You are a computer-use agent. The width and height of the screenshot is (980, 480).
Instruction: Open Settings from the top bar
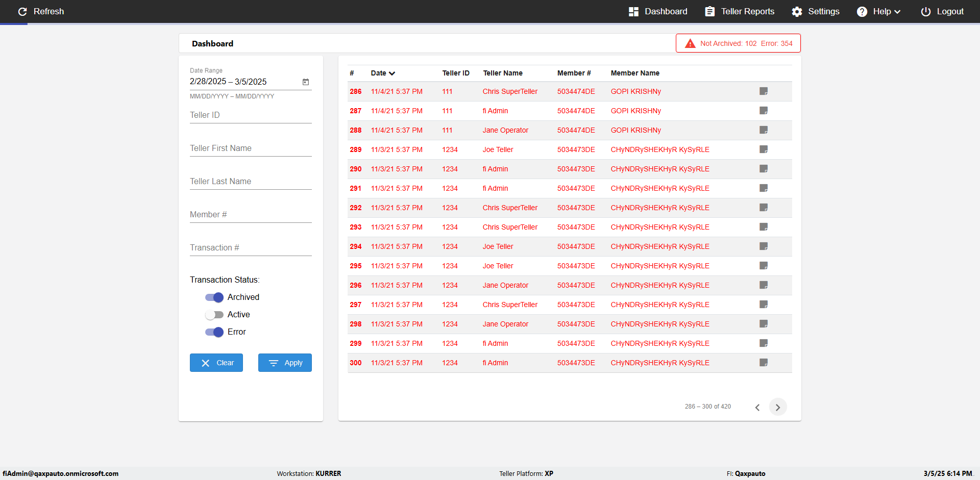[816, 11]
